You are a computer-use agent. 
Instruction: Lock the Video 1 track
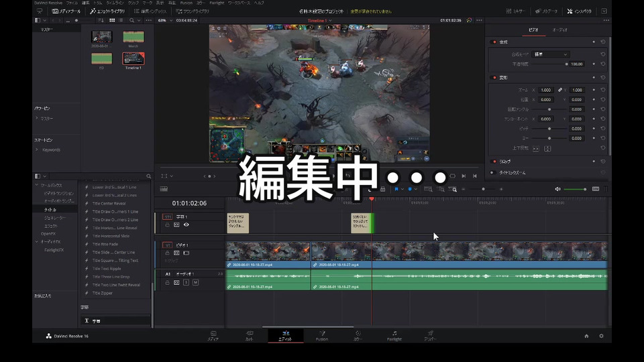[x=167, y=253]
